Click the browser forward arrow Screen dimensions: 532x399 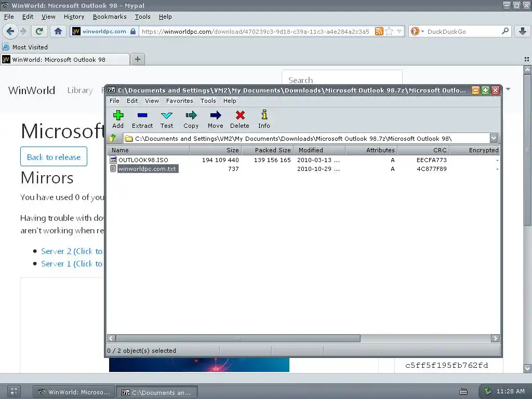[23, 32]
